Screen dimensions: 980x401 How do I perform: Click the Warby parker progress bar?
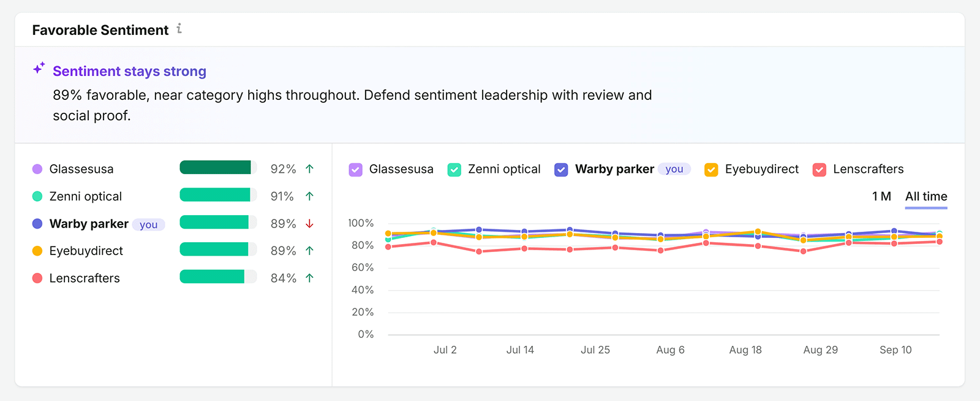pyautogui.click(x=218, y=222)
